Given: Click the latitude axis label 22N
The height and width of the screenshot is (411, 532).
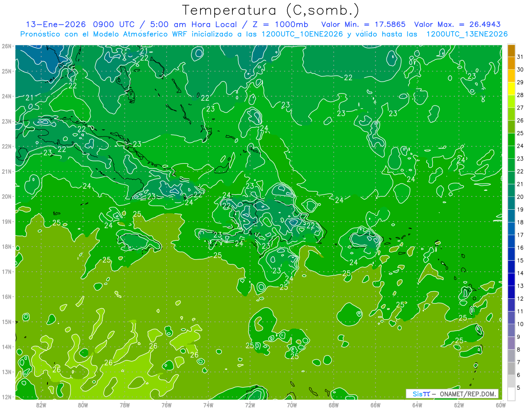Looking at the screenshot, I should pos(6,146).
